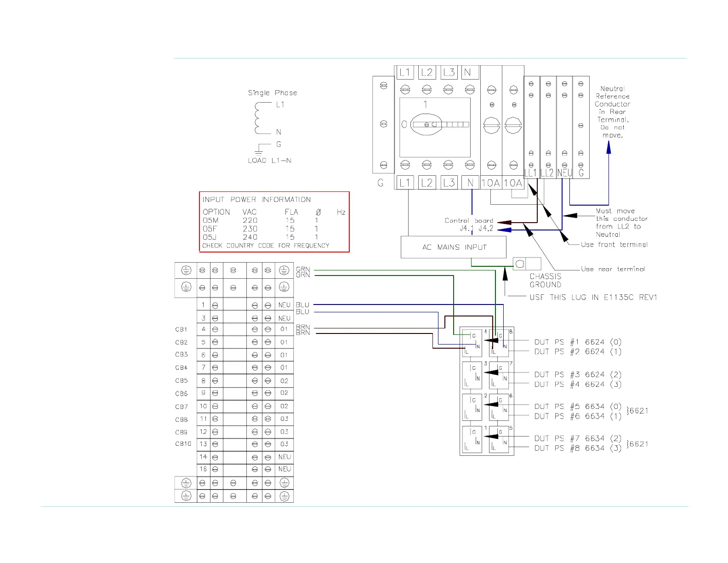The height and width of the screenshot is (563, 728).
Task: Click the "J4.1" connector label
Action: (466, 228)
